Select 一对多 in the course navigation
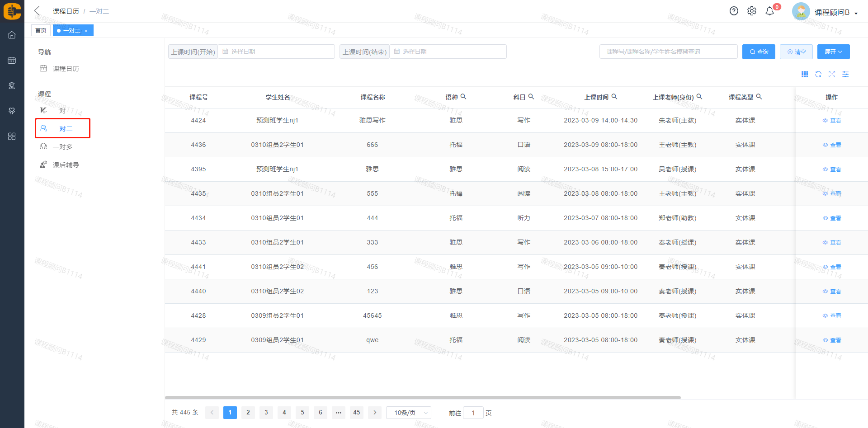Image resolution: width=868 pixels, height=428 pixels. [x=62, y=147]
